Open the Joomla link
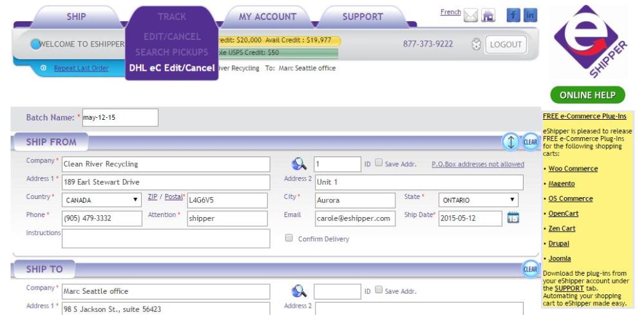 (560, 258)
